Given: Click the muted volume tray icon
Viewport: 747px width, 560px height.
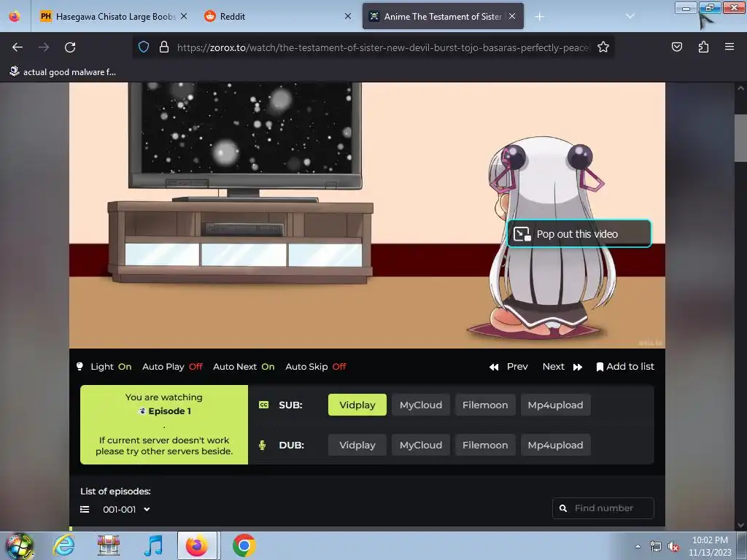Looking at the screenshot, I should pos(673,547).
